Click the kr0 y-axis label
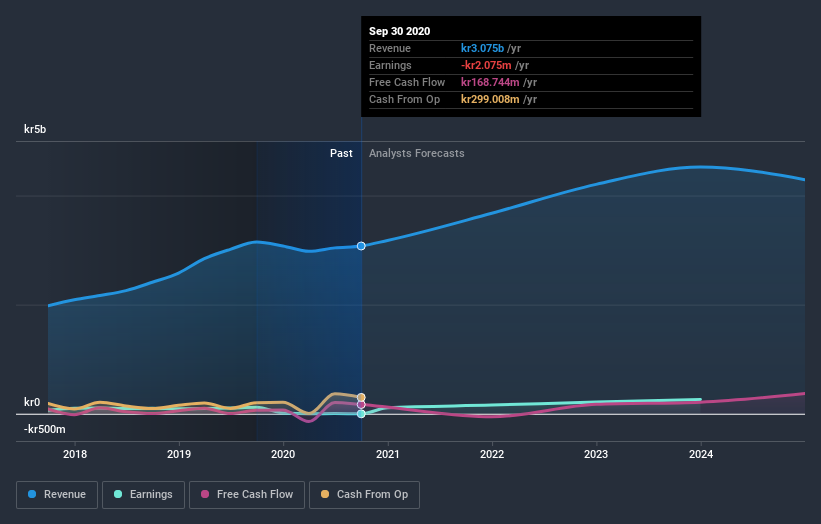This screenshot has height=524, width=821. tap(32, 402)
